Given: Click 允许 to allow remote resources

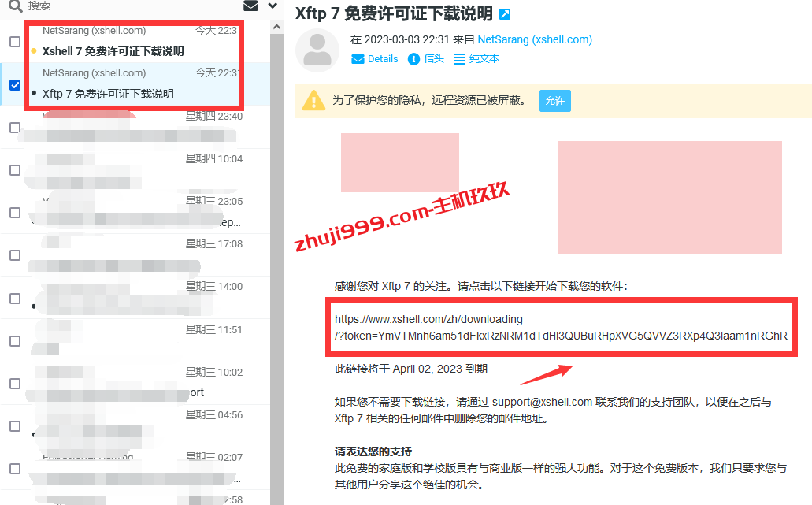Looking at the screenshot, I should (555, 101).
